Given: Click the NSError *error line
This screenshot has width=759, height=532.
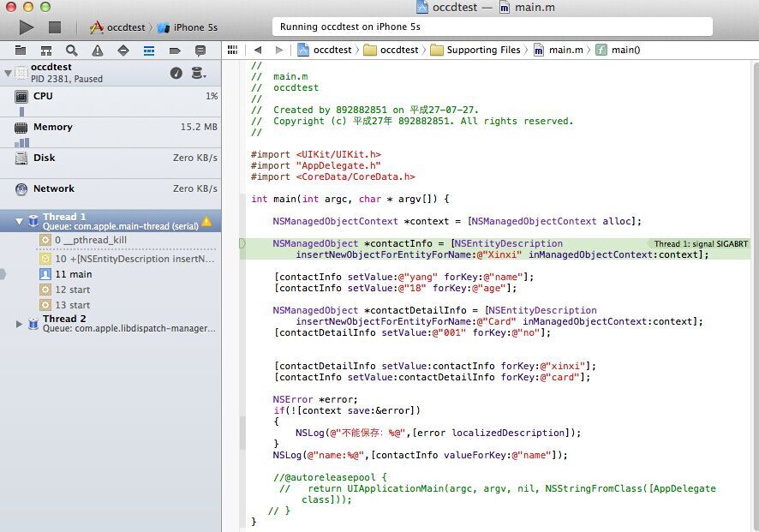Looking at the screenshot, I should point(315,399).
